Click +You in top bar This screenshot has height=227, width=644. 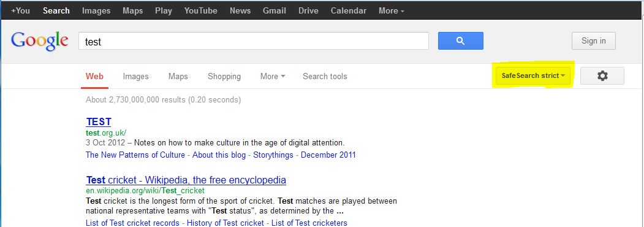point(21,10)
